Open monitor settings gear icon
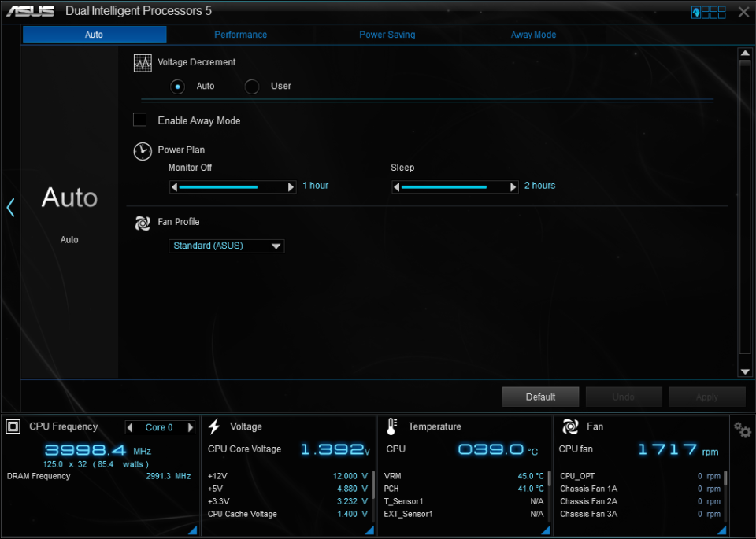Screen dimensions: 756x539 pos(743,429)
